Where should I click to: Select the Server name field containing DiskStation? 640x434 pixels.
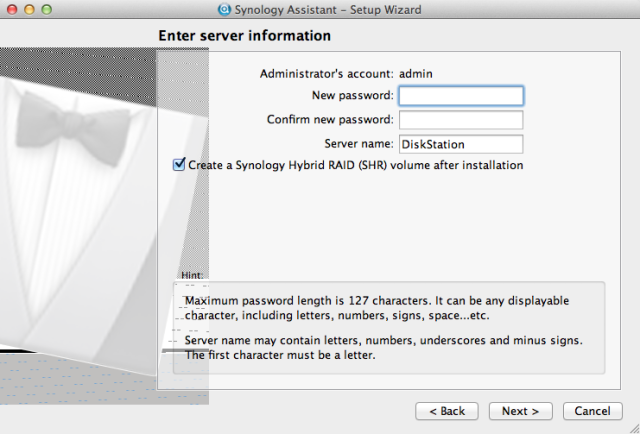[461, 145]
